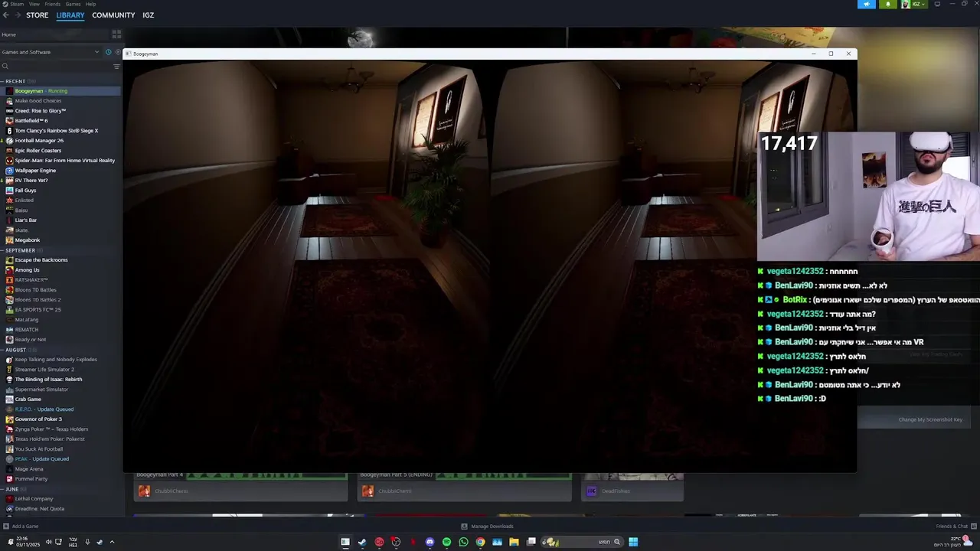980x551 pixels.
Task: Expand the IGZ account dropdown
Action: [x=913, y=4]
